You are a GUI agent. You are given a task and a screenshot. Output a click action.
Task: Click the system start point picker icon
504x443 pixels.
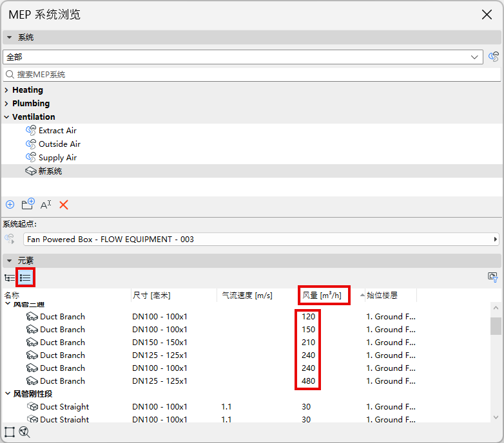pos(10,239)
